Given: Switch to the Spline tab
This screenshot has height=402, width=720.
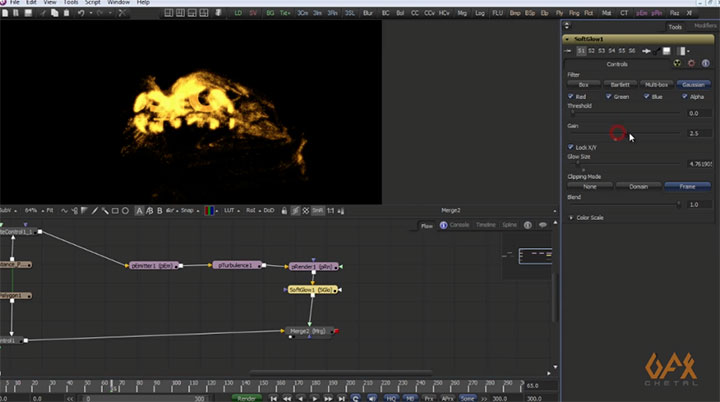Looking at the screenshot, I should pyautogui.click(x=509, y=225).
